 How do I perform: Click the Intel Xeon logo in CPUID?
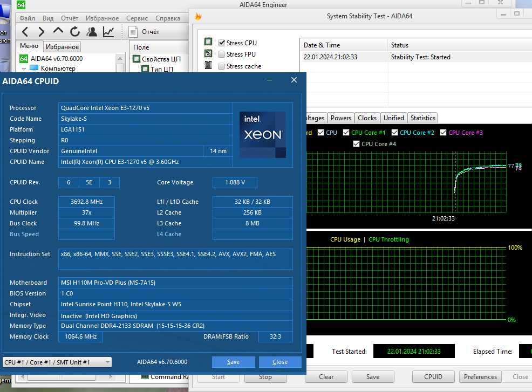[x=263, y=135]
